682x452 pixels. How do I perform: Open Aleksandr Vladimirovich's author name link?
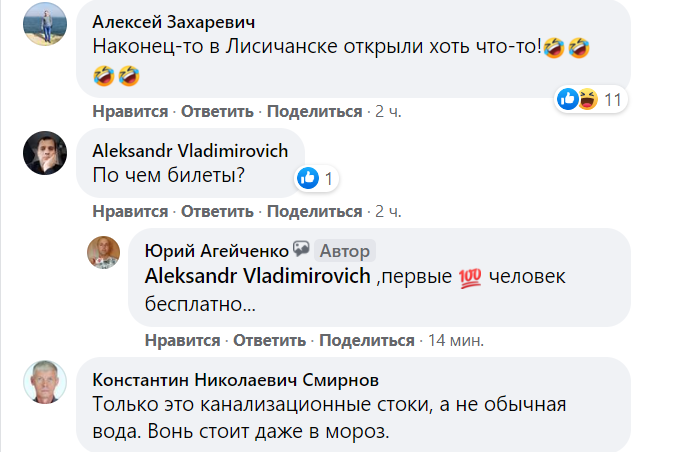click(190, 151)
